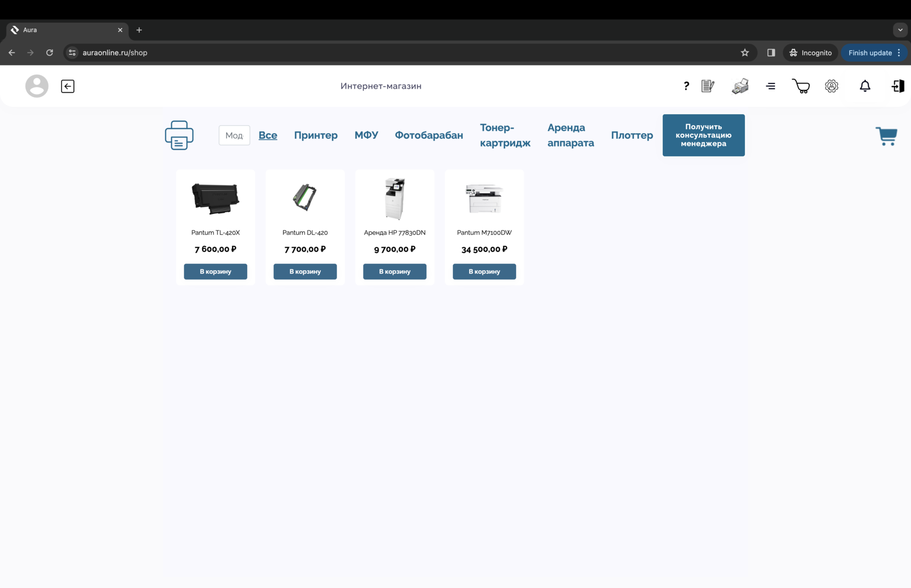911x588 pixels.
Task: Open the document notes icon in header
Action: tap(708, 86)
